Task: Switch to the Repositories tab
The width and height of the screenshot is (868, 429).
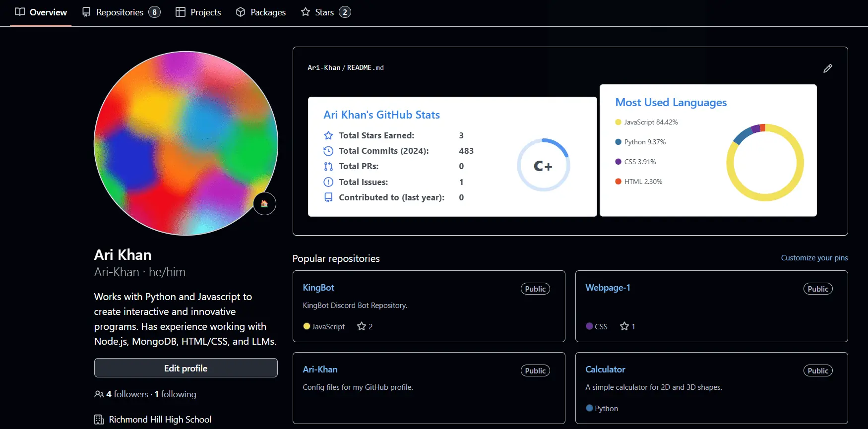Action: click(121, 12)
